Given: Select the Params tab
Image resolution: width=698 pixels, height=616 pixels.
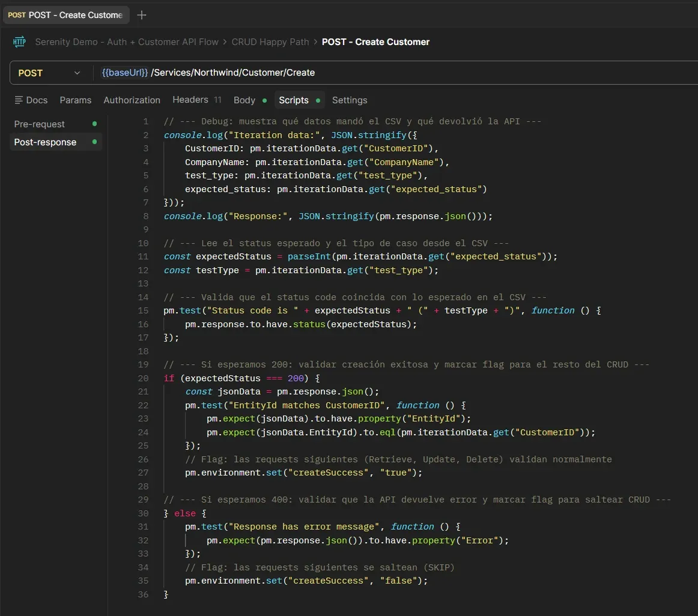Looking at the screenshot, I should click(x=76, y=100).
